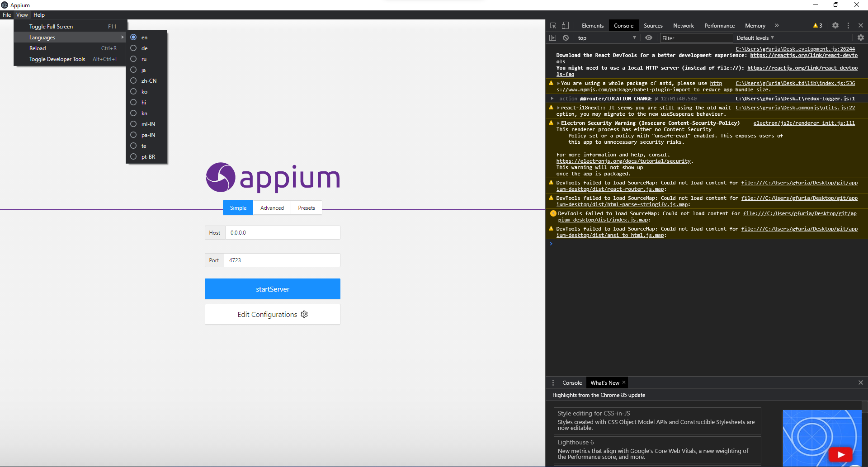The height and width of the screenshot is (467, 868).
Task: Open the DevTools customize three-dot menu
Action: 848,26
